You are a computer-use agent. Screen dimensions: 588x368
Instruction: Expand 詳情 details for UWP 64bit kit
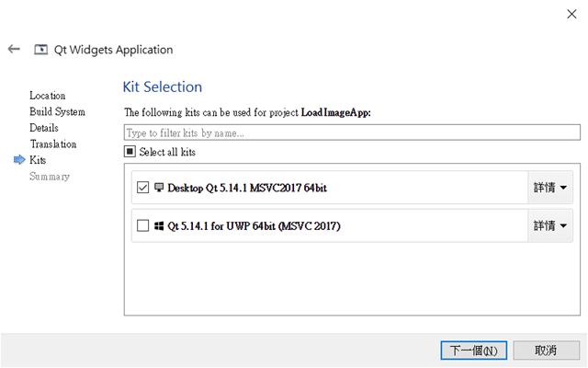[550, 225]
